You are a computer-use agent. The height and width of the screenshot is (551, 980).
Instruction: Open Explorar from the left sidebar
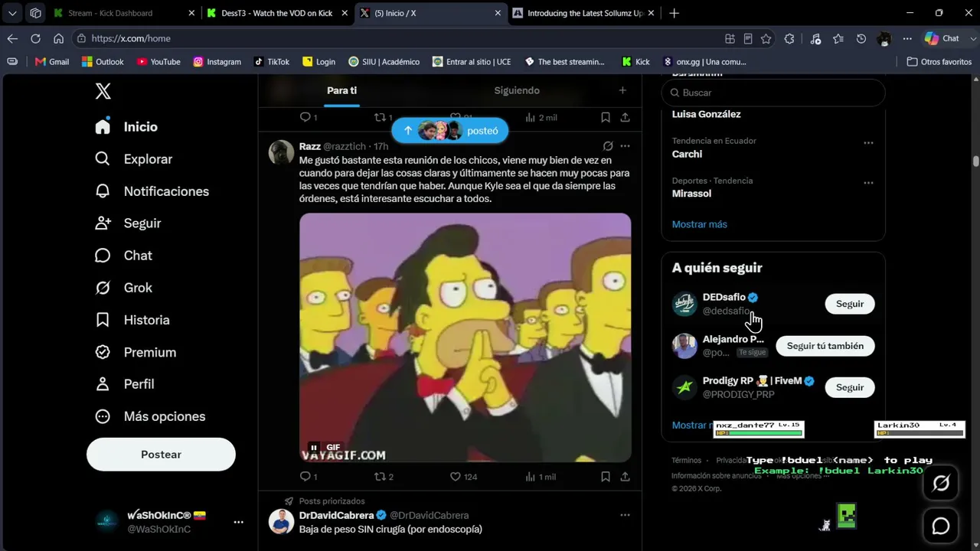(x=134, y=159)
